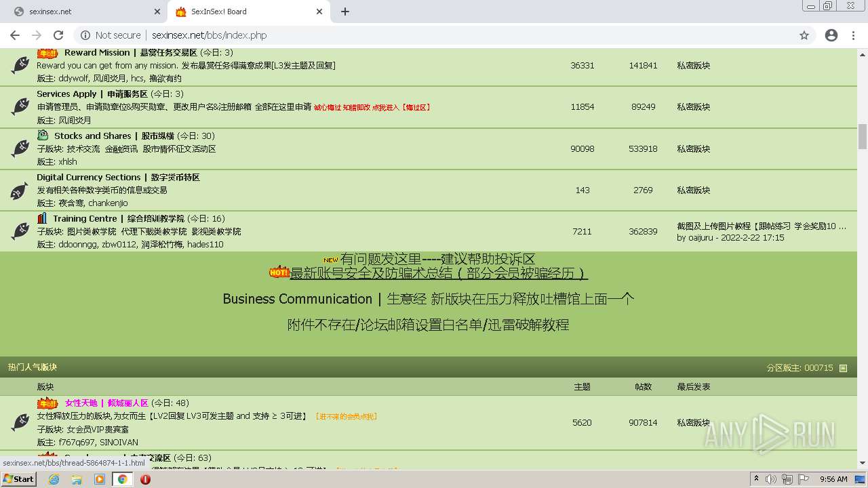Open Chrome profile avatar menu
The image size is (868, 488).
[x=831, y=35]
